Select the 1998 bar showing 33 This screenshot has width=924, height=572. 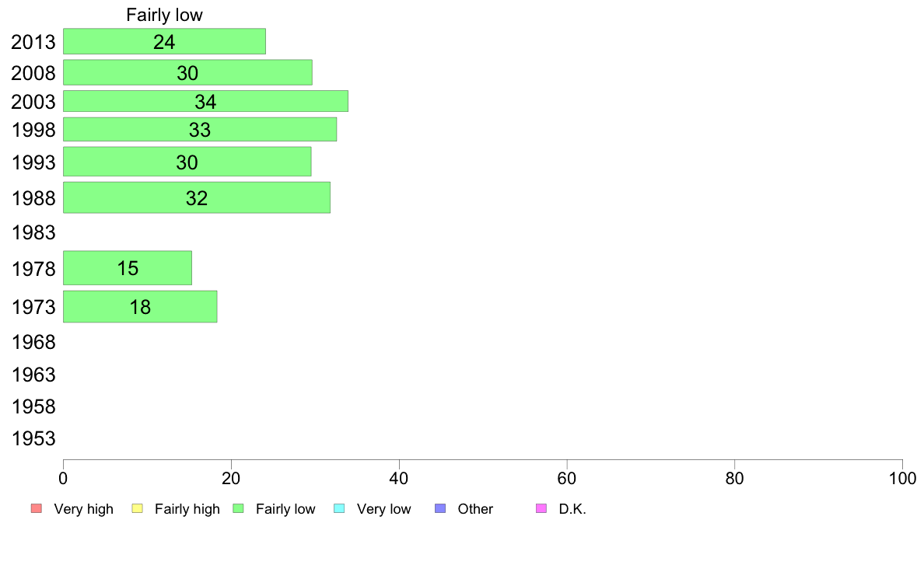pos(200,129)
